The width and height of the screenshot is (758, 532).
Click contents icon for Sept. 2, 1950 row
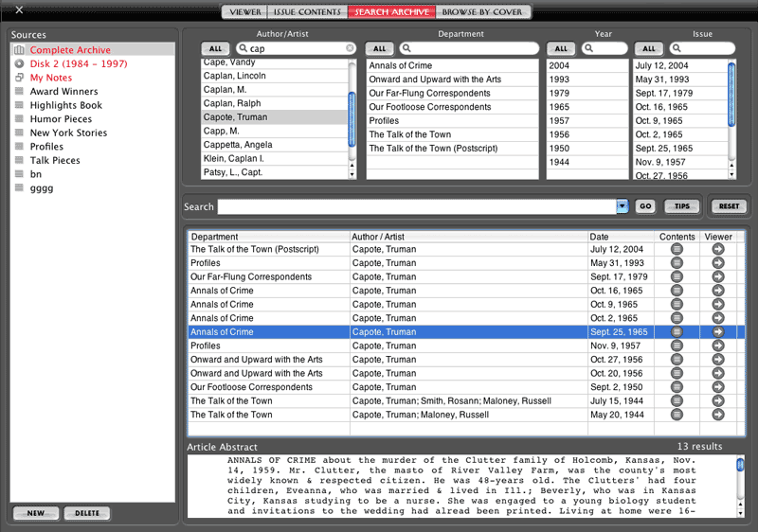(677, 387)
